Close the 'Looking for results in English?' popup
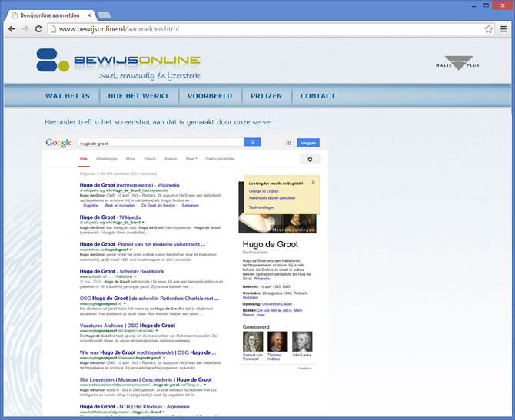 313,182
